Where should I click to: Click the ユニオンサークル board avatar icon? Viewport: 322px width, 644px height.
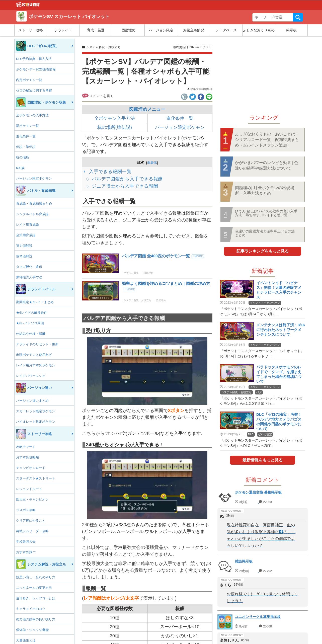[225, 622]
